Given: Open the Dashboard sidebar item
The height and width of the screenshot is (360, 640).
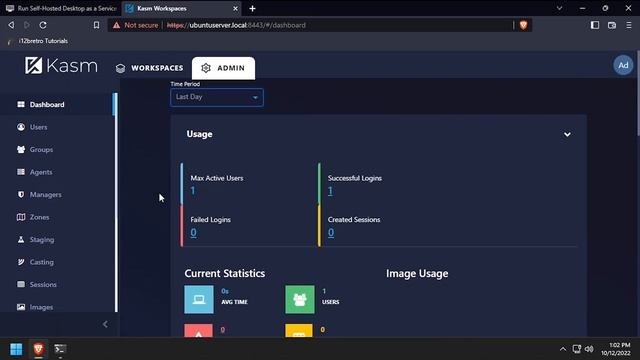Looking at the screenshot, I should [57, 104].
